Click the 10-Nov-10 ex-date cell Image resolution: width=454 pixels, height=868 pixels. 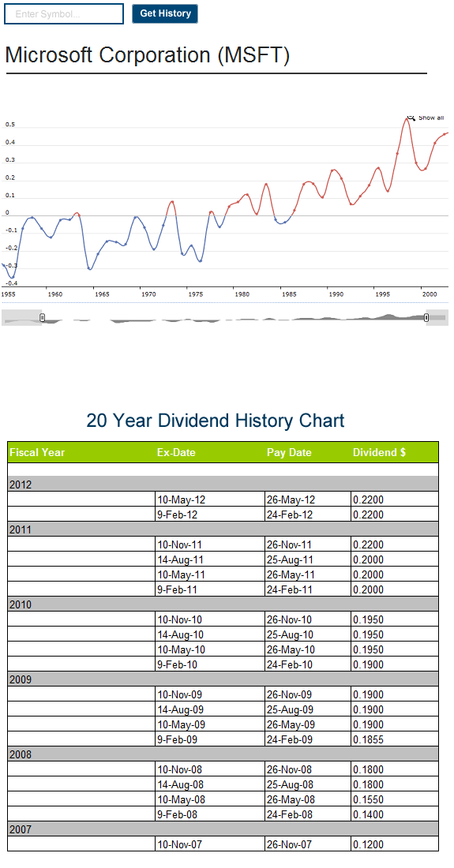pos(210,619)
